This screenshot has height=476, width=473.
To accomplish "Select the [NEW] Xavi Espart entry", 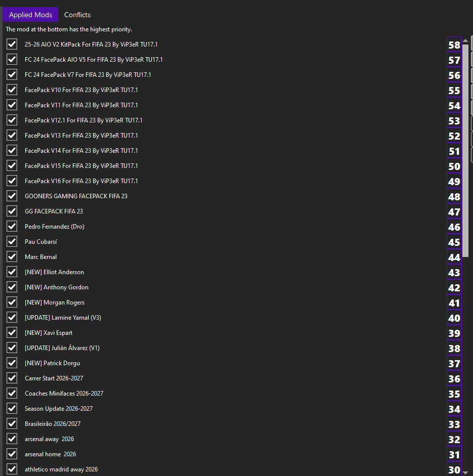I will [x=49, y=333].
